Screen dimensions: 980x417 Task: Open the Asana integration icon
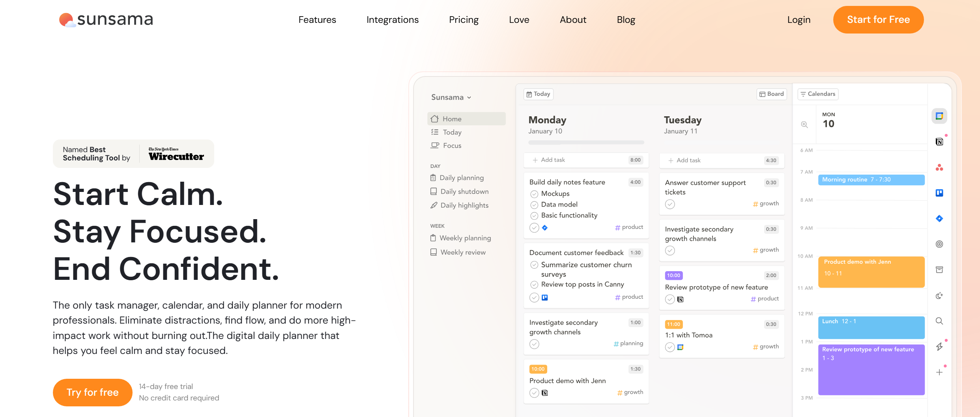939,167
